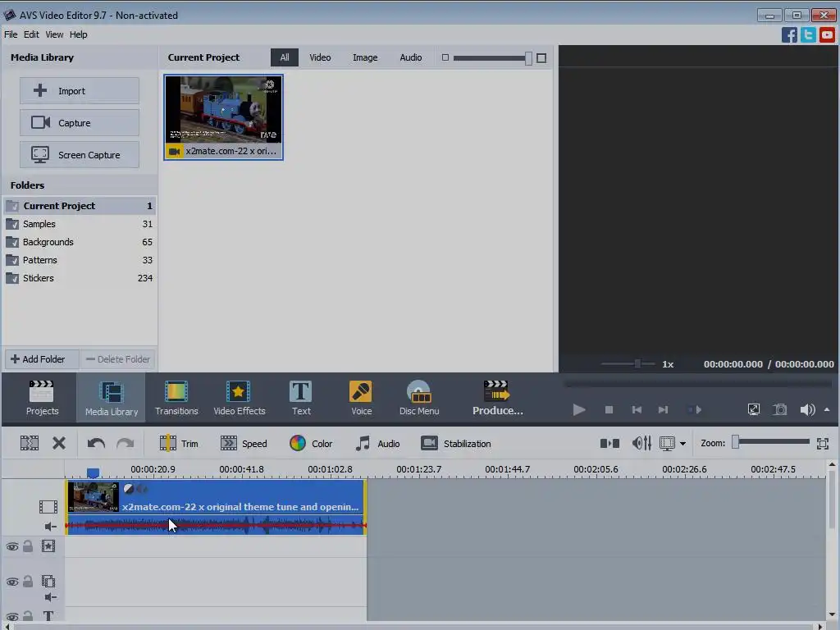
Task: Open the Stabilization tool
Action: 456,444
